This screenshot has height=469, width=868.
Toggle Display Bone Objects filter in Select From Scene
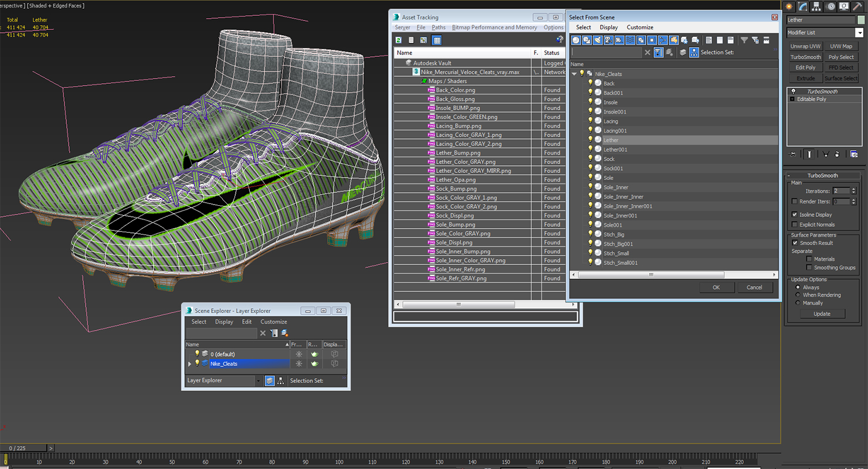pos(663,40)
